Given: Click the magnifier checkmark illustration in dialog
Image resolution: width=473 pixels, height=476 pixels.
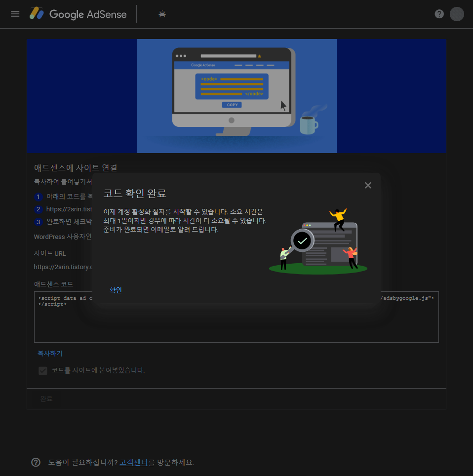Looking at the screenshot, I should [318, 241].
